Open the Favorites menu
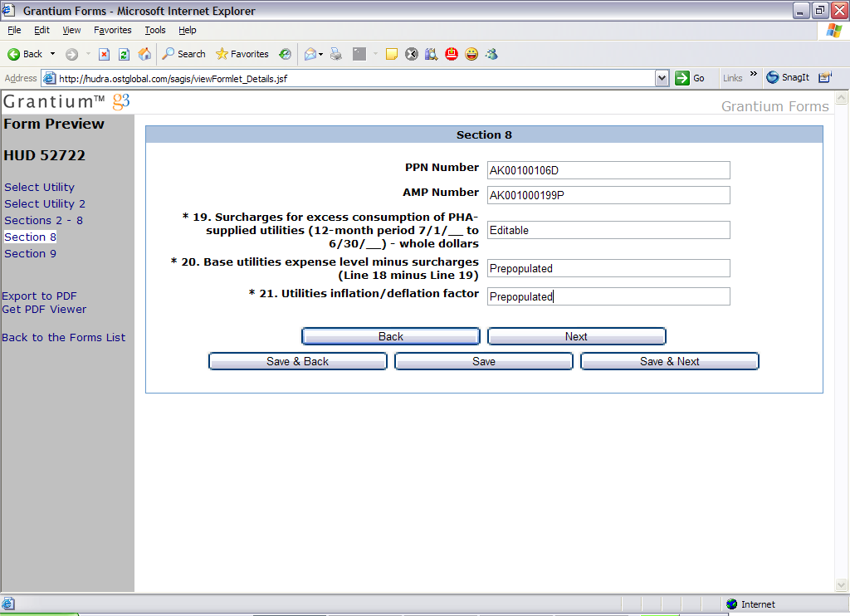The image size is (850, 616). point(113,31)
